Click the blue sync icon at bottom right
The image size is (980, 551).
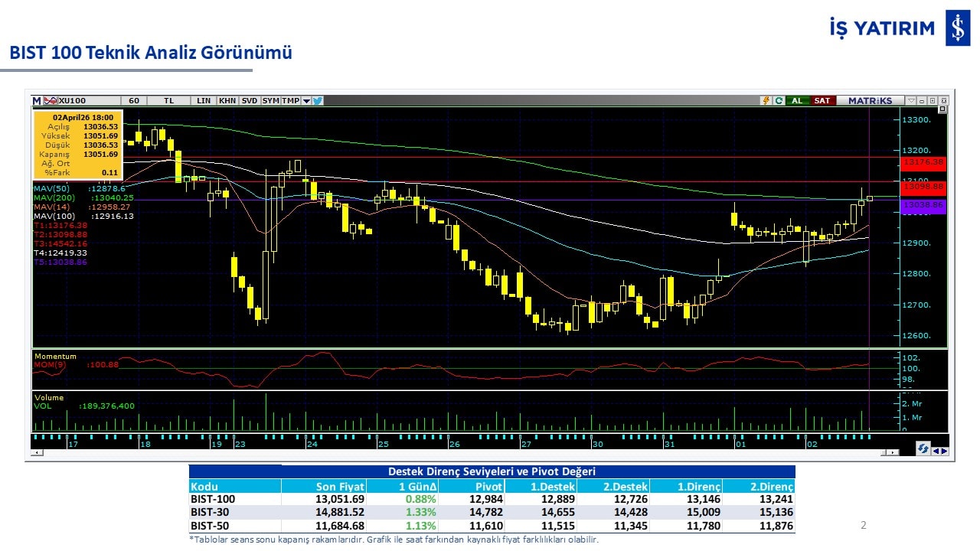pos(924,449)
